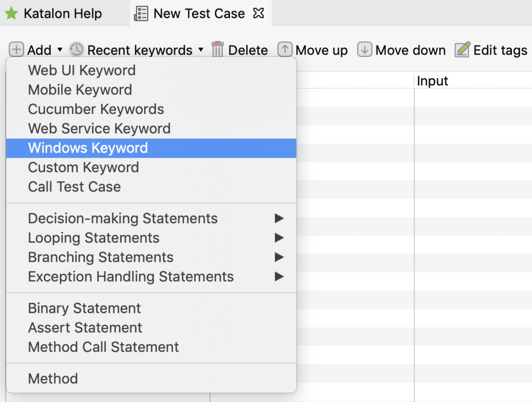The image size is (532, 402).
Task: Open the Recent keywords dropdown arrow
Action: [200, 50]
